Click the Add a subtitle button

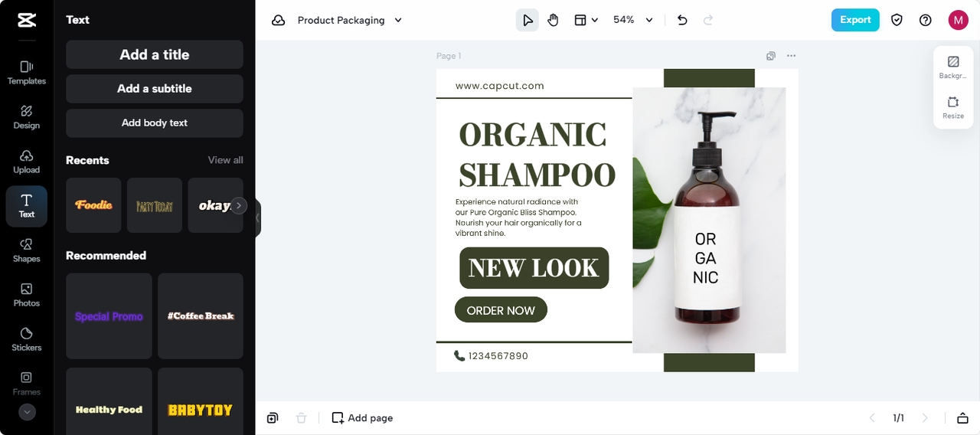(155, 89)
